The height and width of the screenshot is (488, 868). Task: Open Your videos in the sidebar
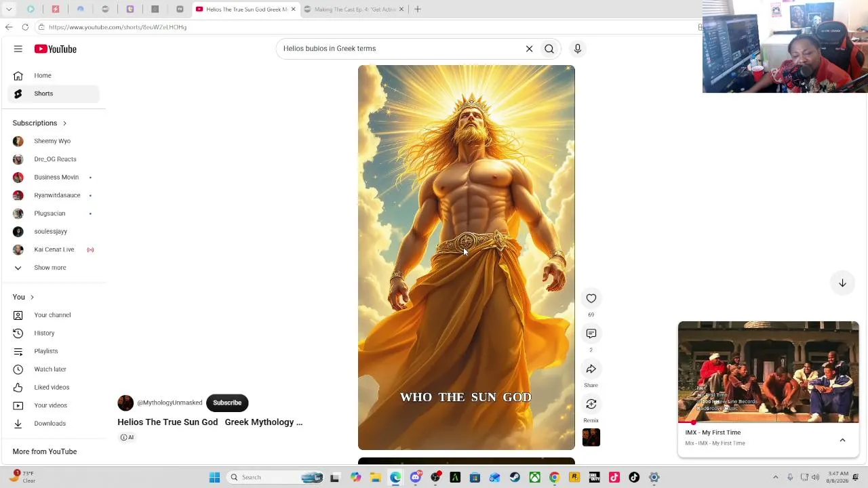pos(54,405)
